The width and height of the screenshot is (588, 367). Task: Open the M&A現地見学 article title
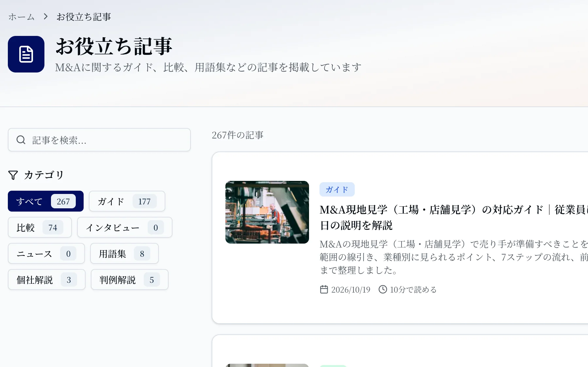[454, 217]
